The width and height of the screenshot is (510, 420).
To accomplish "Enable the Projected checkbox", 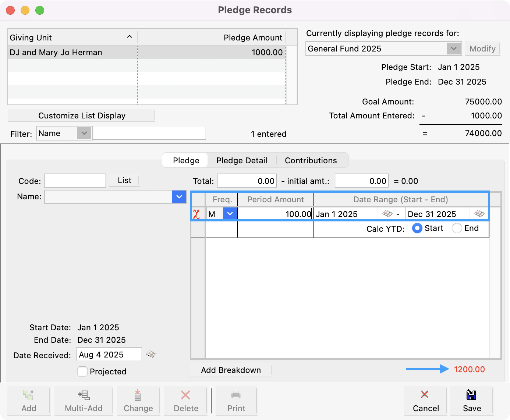I will tap(82, 371).
